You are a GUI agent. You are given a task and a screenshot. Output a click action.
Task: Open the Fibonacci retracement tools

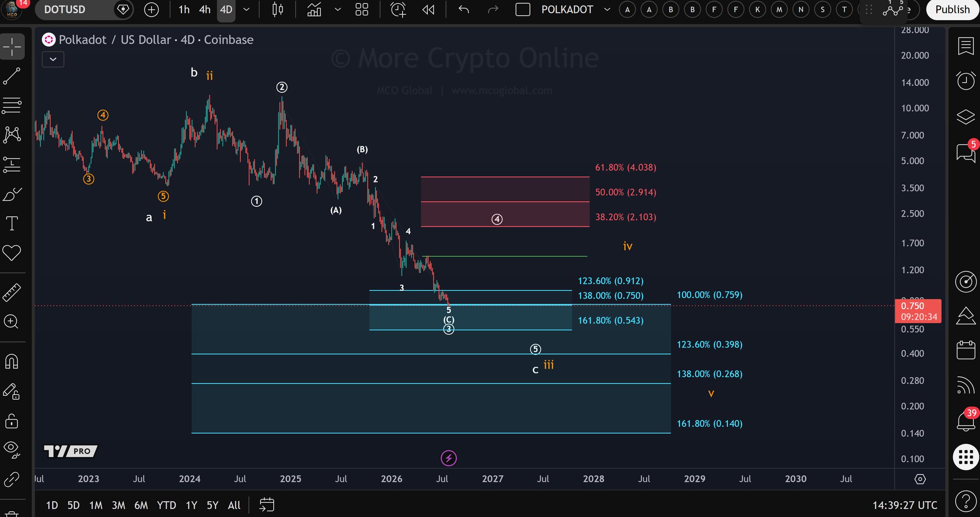tap(12, 105)
